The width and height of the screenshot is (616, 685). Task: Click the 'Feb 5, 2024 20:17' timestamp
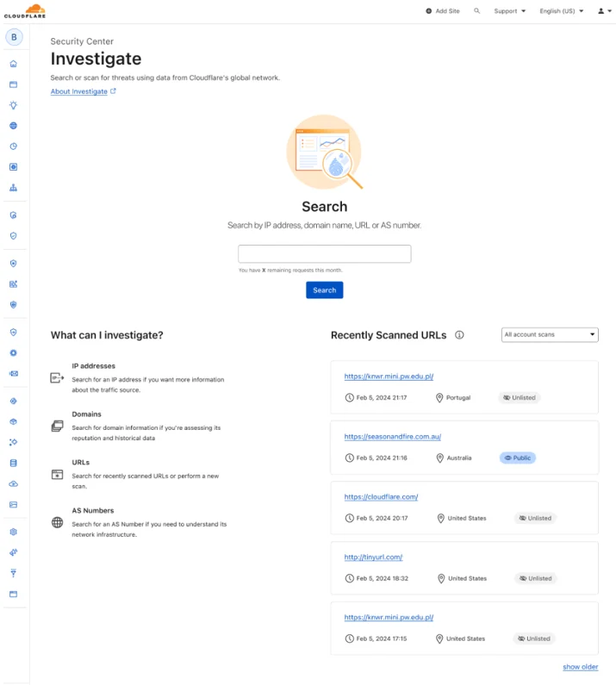[382, 518]
